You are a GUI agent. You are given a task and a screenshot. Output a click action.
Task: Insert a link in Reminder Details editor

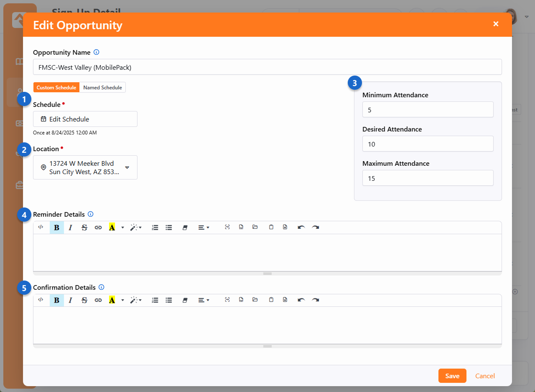pyautogui.click(x=98, y=228)
